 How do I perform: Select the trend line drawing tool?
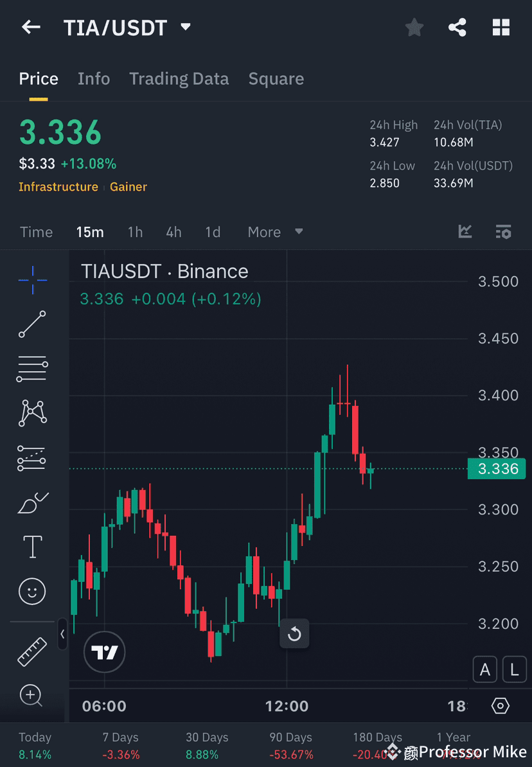[32, 324]
